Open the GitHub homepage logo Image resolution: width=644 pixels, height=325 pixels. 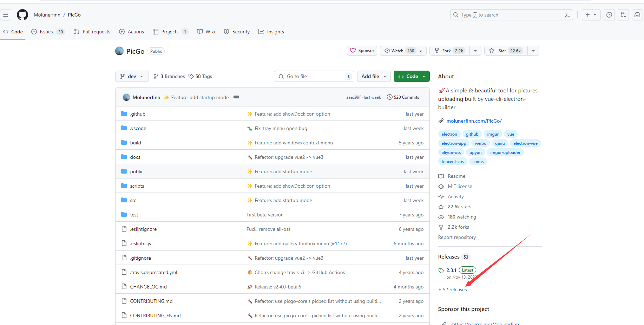[x=22, y=15]
